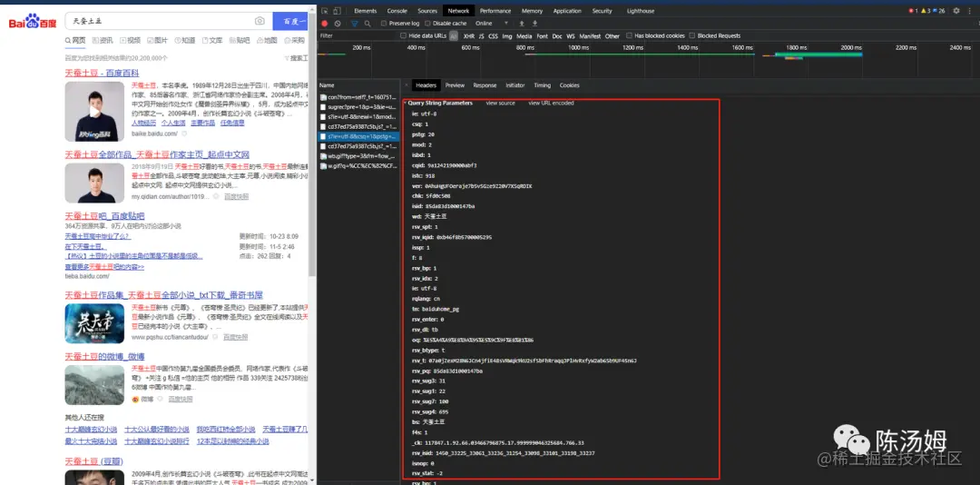The height and width of the screenshot is (485, 980).
Task: Play the video on the Baidu Baike thumbnail
Action: coord(94,112)
